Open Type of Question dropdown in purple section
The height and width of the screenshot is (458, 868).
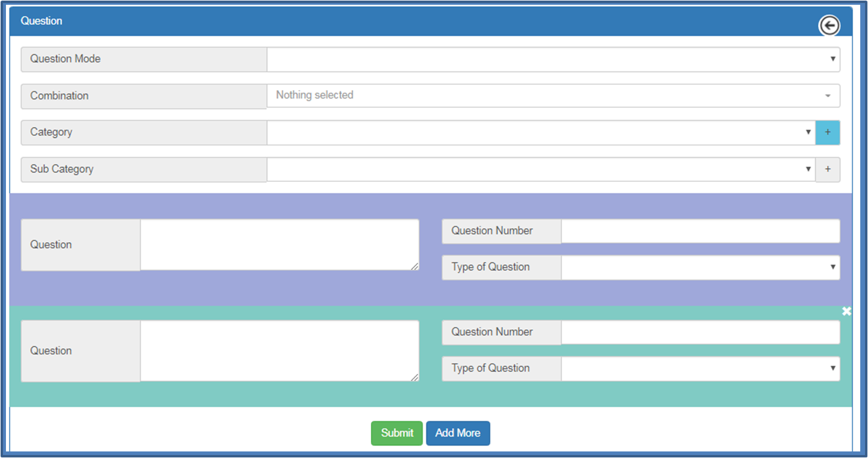tap(700, 267)
